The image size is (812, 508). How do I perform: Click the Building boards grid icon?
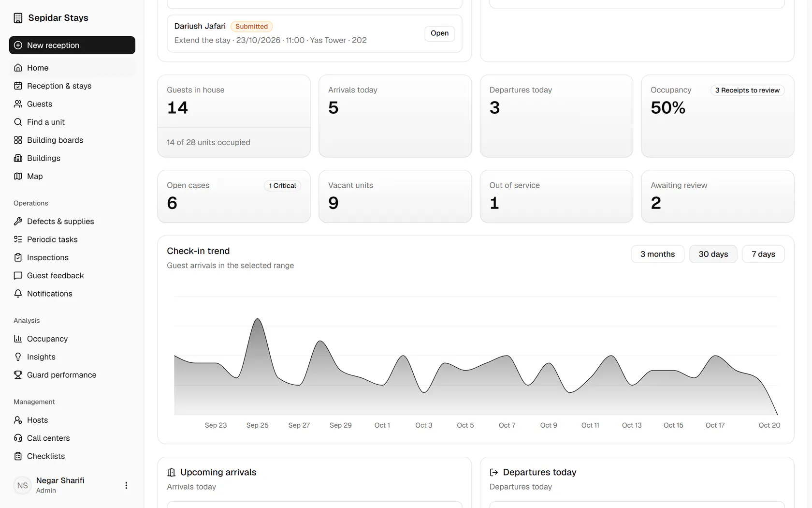(x=18, y=140)
